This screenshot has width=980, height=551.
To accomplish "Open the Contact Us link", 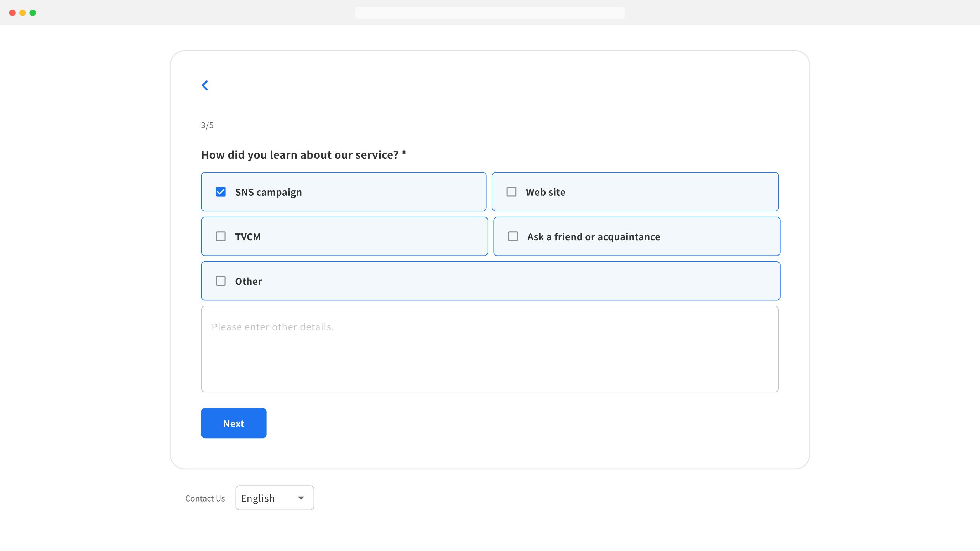I will [205, 498].
